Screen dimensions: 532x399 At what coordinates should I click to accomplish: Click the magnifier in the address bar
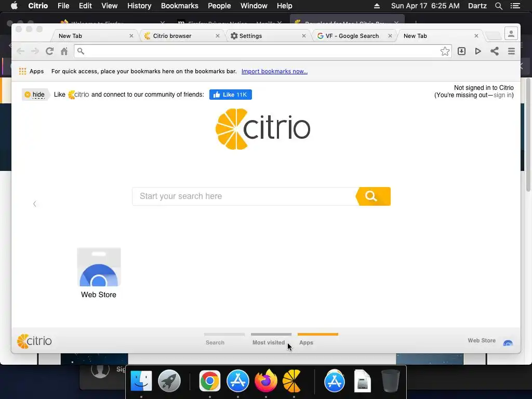[x=81, y=51]
